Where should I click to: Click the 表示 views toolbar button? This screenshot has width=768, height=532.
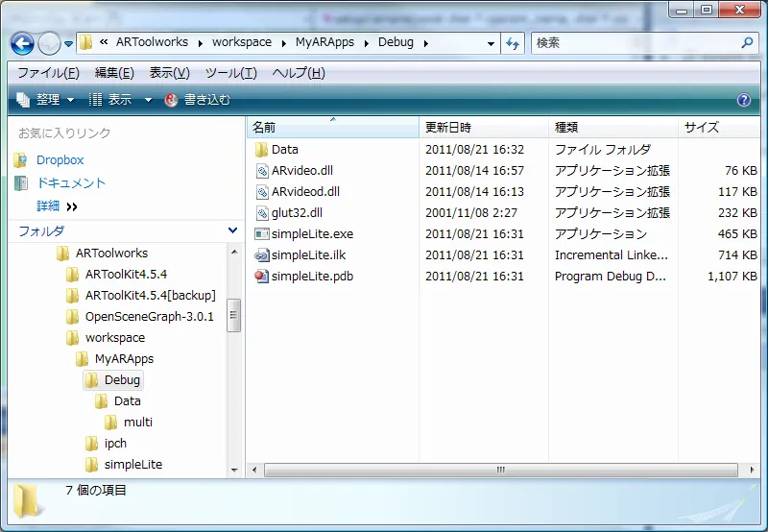110,100
